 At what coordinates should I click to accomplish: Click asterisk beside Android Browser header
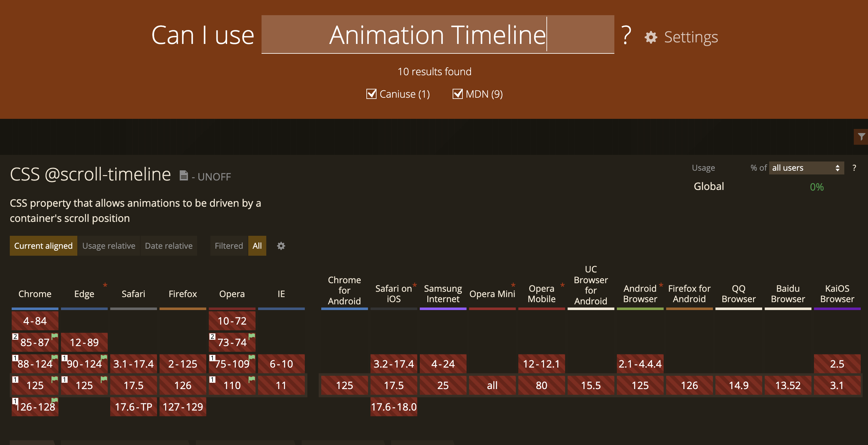661,286
